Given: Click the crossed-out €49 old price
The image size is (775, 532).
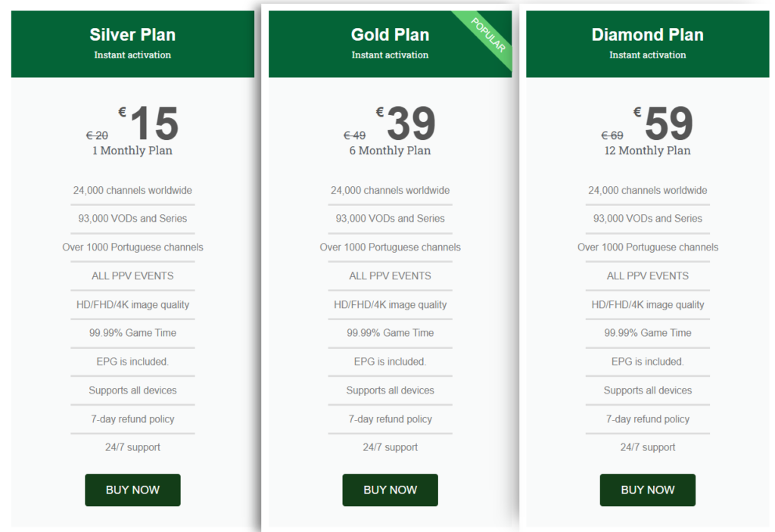Looking at the screenshot, I should coord(354,136).
